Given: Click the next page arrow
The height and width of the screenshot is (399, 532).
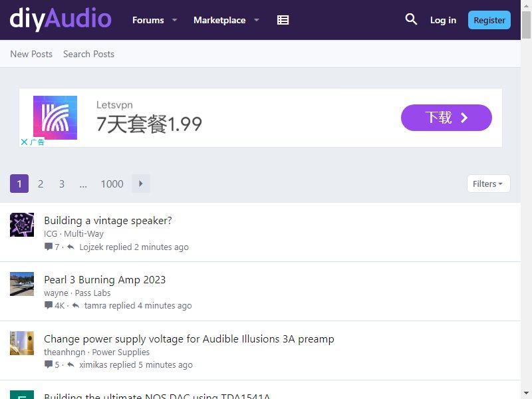Looking at the screenshot, I should click(141, 184).
